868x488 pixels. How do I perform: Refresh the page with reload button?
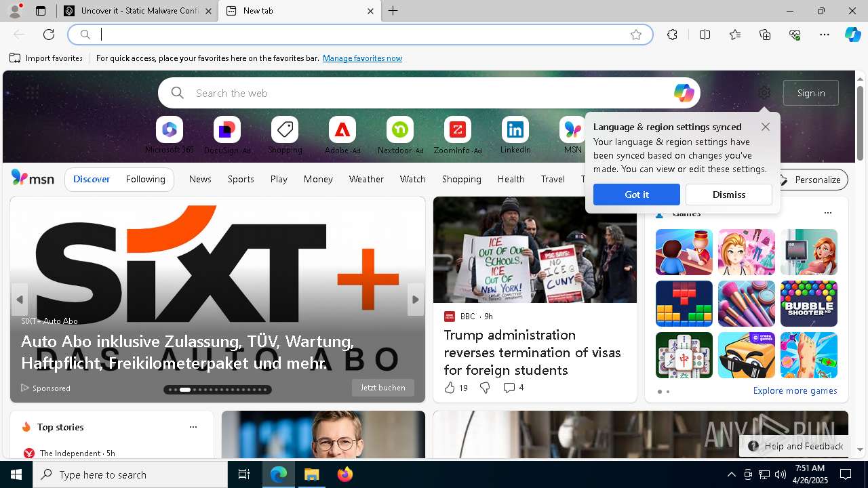pyautogui.click(x=49, y=35)
